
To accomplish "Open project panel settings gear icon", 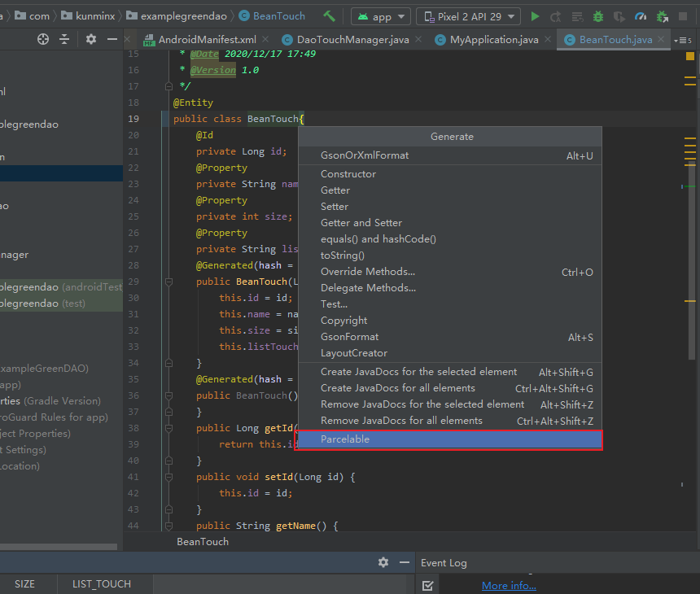I will pyautogui.click(x=91, y=39).
